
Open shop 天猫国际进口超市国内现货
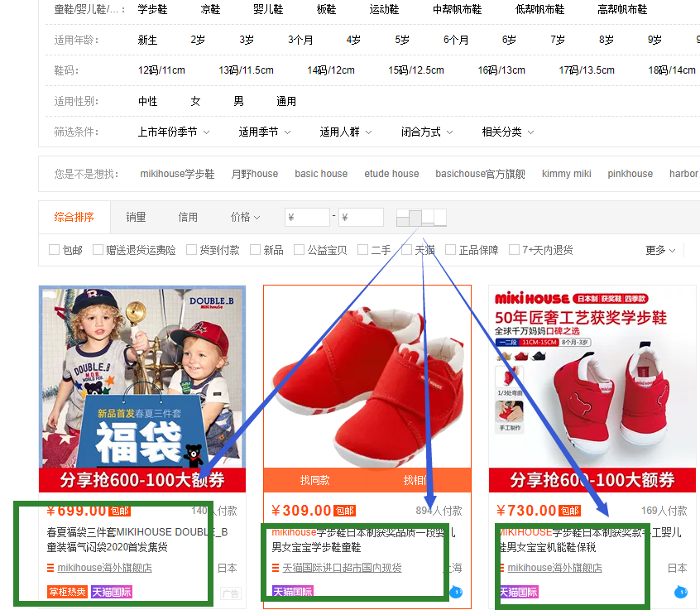pyautogui.click(x=342, y=568)
